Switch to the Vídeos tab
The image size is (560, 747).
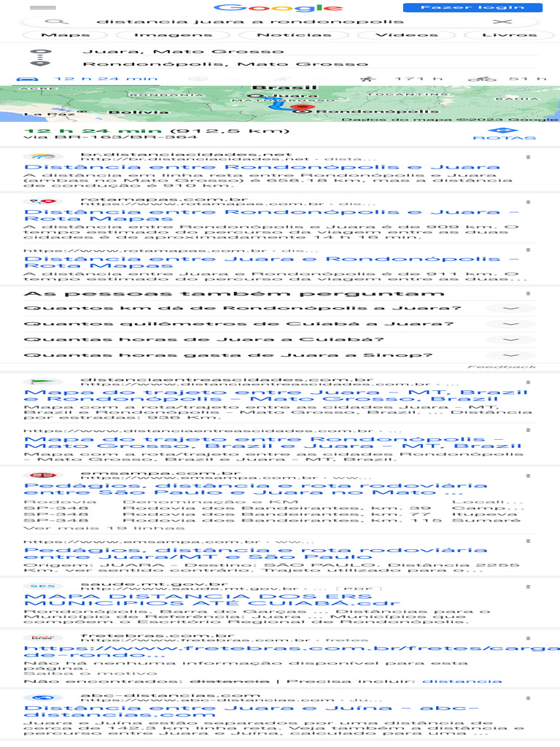point(406,35)
